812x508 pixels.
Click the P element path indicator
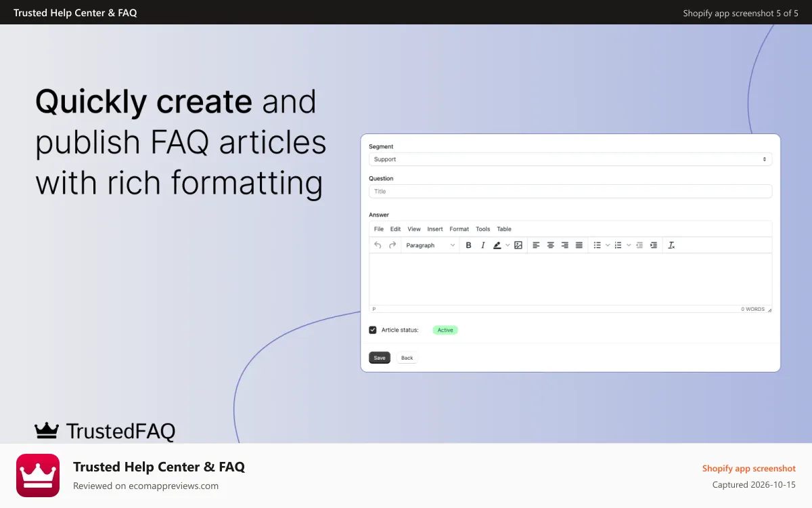[374, 309]
